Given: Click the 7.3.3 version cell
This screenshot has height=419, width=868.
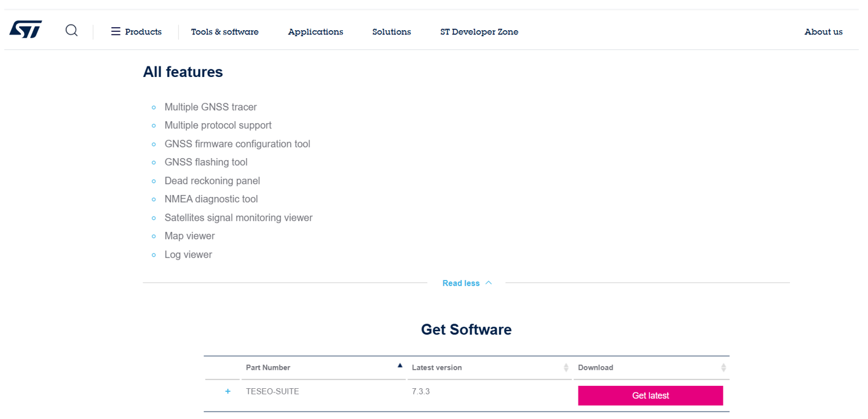Looking at the screenshot, I should click(x=420, y=391).
